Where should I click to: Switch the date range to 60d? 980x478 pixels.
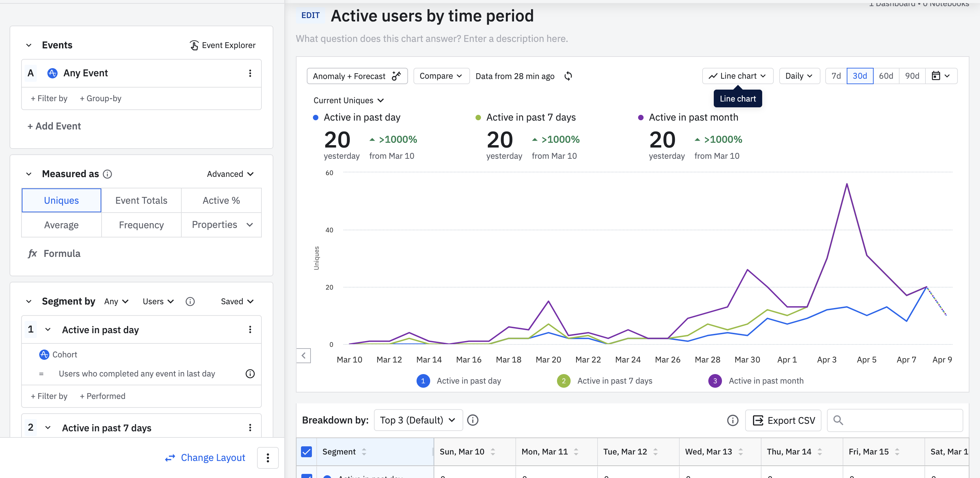pyautogui.click(x=886, y=76)
